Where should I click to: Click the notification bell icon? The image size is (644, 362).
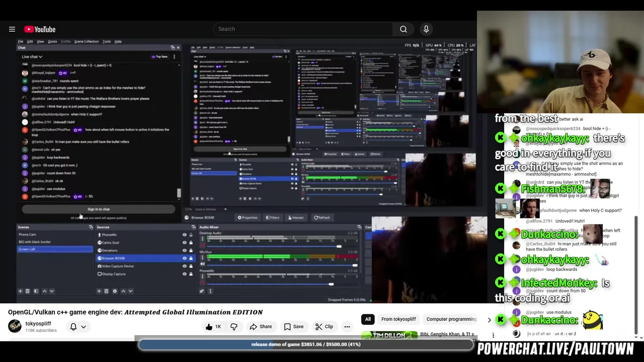point(73,327)
